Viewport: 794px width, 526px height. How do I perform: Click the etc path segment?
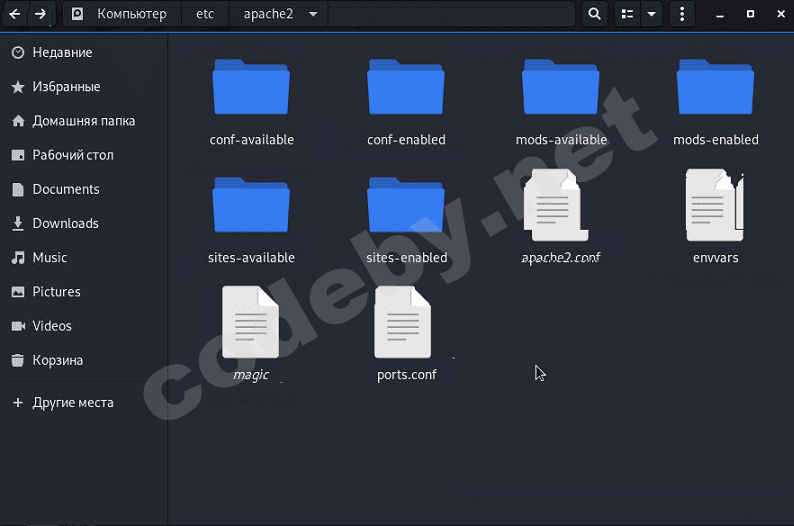click(205, 14)
